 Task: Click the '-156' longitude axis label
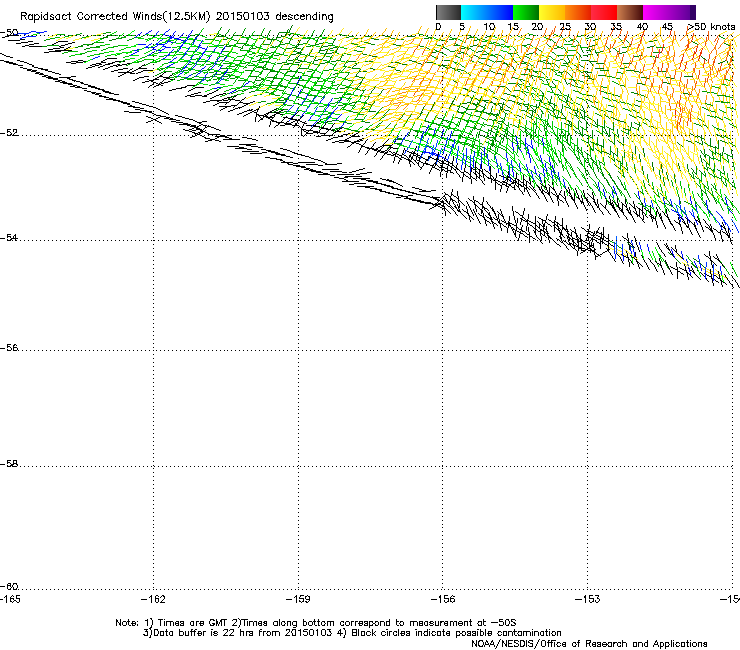coord(443,599)
